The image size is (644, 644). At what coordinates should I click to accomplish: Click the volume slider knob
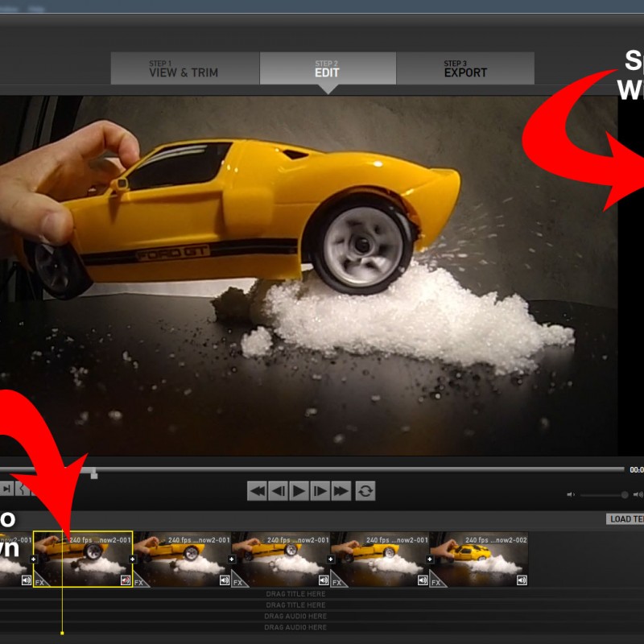[625, 494]
